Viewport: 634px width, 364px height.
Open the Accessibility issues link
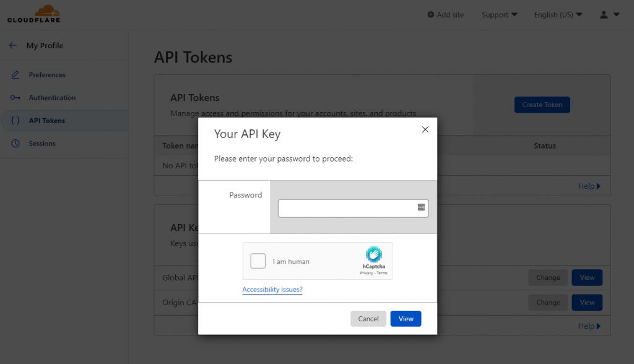click(x=272, y=289)
